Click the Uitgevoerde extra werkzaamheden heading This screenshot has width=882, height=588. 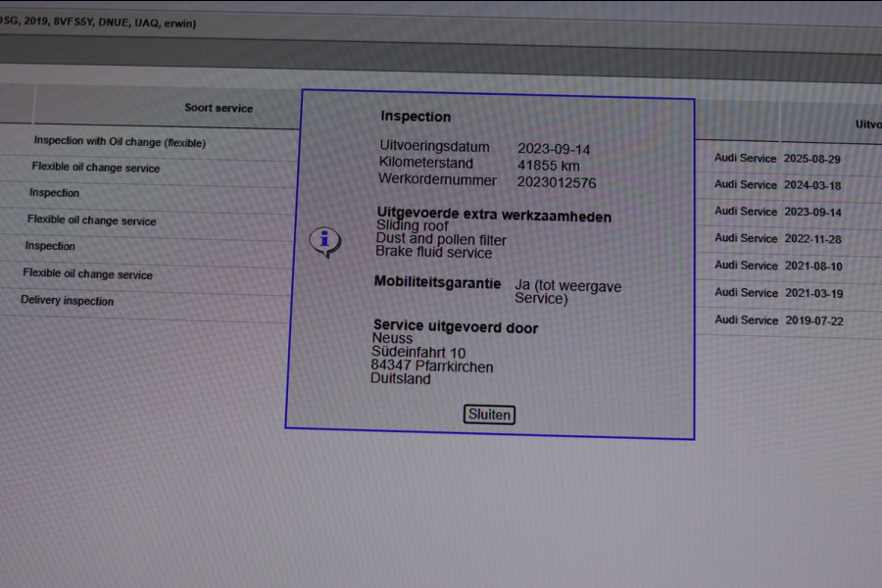[x=494, y=215]
